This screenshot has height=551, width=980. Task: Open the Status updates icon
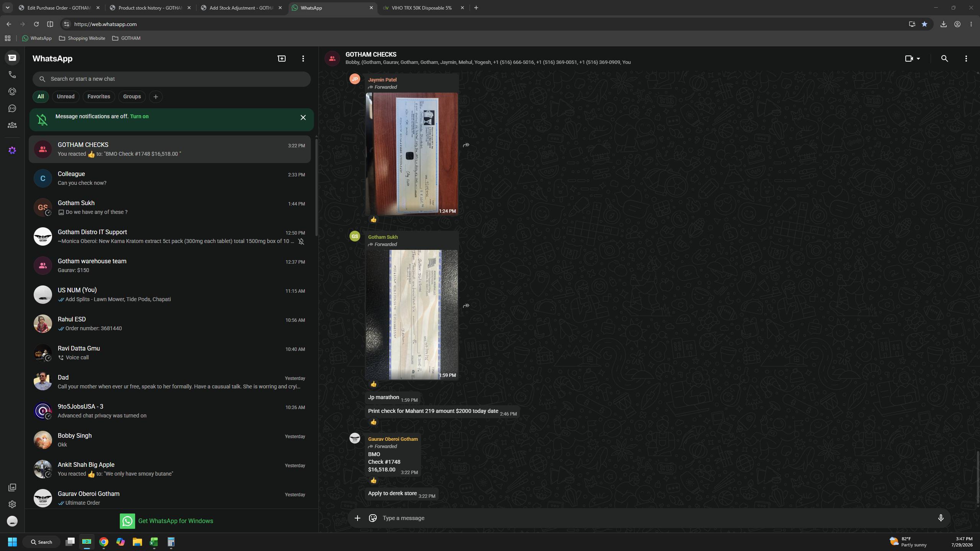[x=12, y=91]
